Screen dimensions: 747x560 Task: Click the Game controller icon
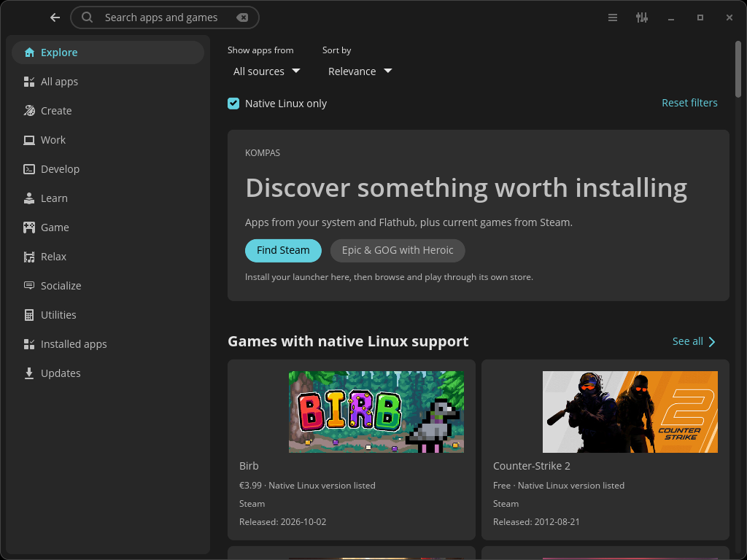(29, 227)
